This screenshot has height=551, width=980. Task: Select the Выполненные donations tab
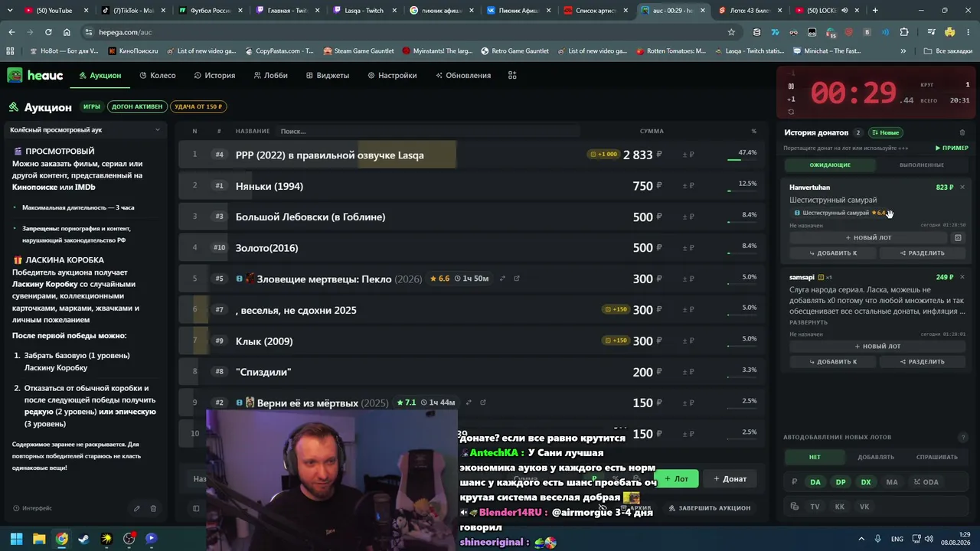click(921, 165)
